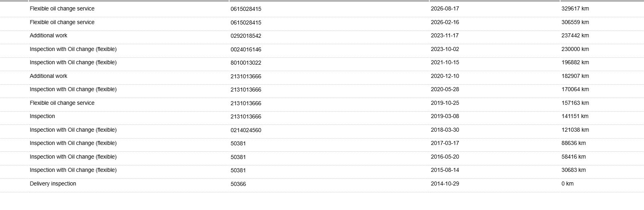Select the Delivery inspection row
Viewport: 644px width, 210px height.
coord(322,184)
